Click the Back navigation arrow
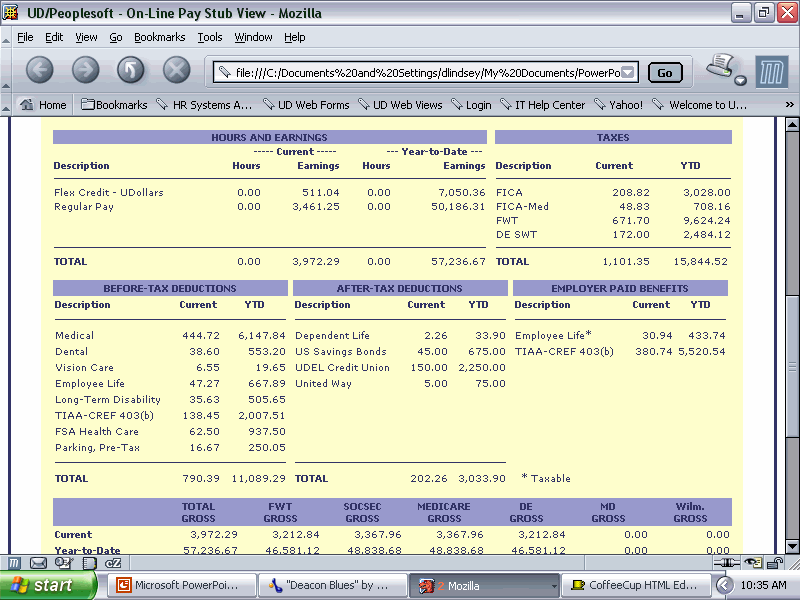 [39, 70]
